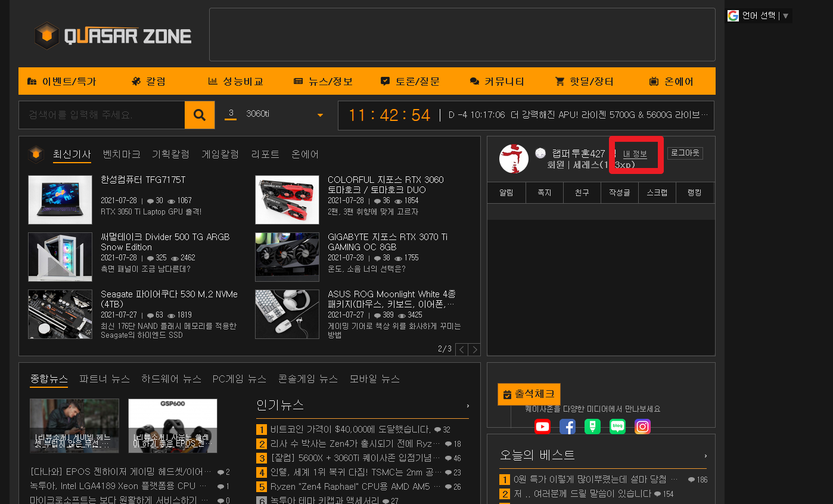Open 이벤트/특가 menu
833x504 pixels.
[61, 82]
